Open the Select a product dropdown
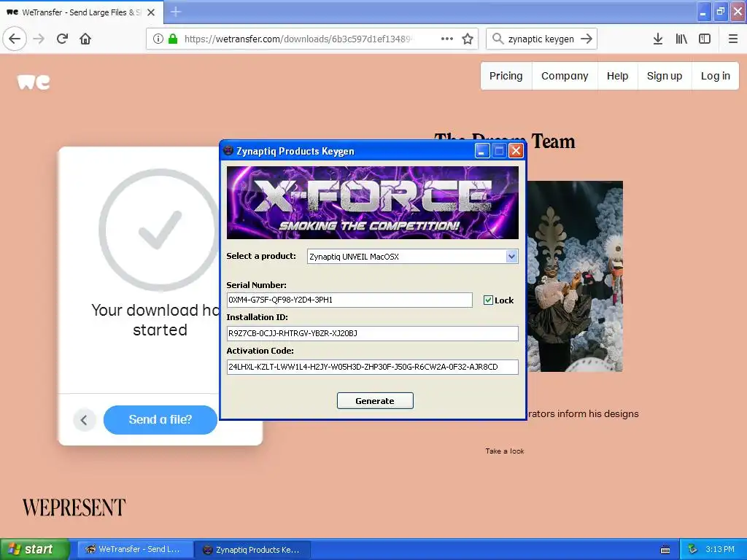This screenshot has height=560, width=747. (511, 256)
